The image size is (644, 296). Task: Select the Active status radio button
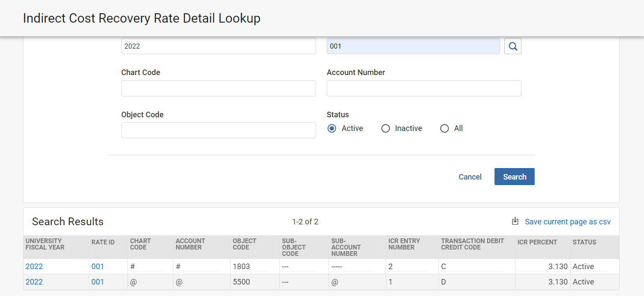(331, 128)
